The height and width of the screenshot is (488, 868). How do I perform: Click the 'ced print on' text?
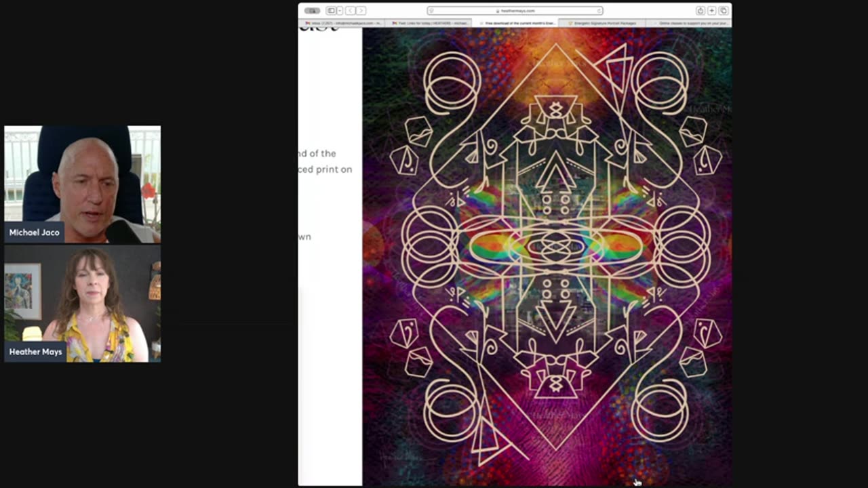click(325, 169)
